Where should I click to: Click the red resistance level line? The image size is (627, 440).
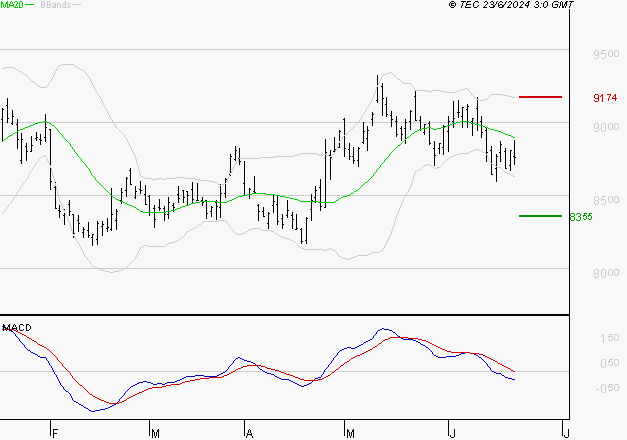(x=540, y=97)
